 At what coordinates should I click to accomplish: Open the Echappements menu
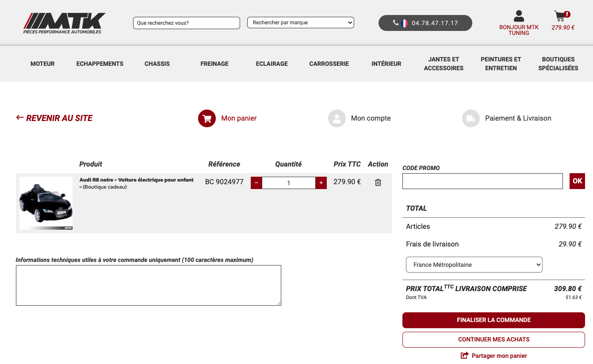[x=100, y=64]
